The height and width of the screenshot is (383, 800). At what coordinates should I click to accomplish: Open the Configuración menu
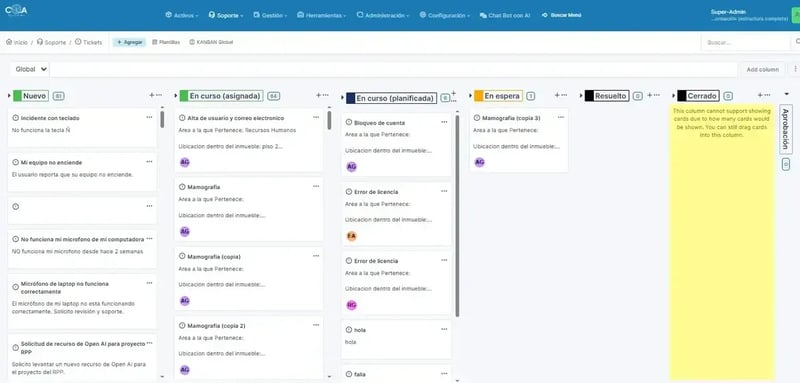[x=444, y=16]
